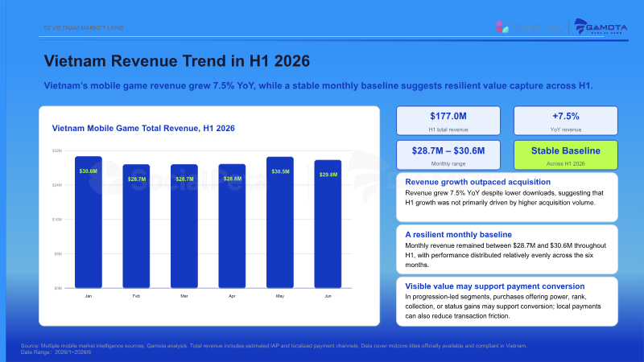
Task: Click the '$28.7M – $30.6M Monthly range' card
Action: (x=448, y=155)
